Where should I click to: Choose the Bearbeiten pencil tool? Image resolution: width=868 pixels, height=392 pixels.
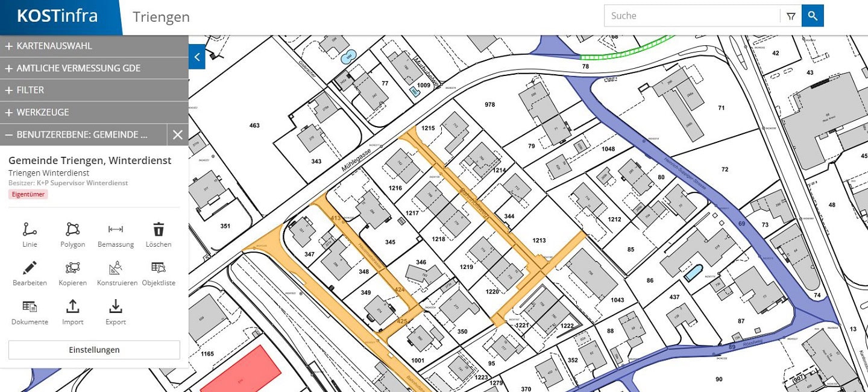[30, 268]
